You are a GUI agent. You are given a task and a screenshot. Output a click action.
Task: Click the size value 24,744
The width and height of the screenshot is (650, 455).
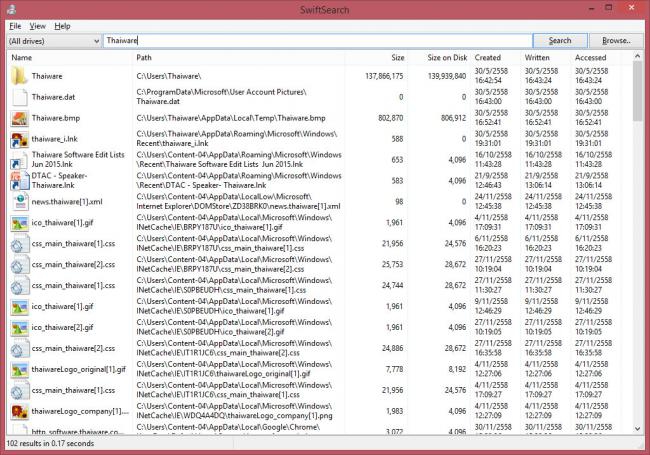(392, 285)
